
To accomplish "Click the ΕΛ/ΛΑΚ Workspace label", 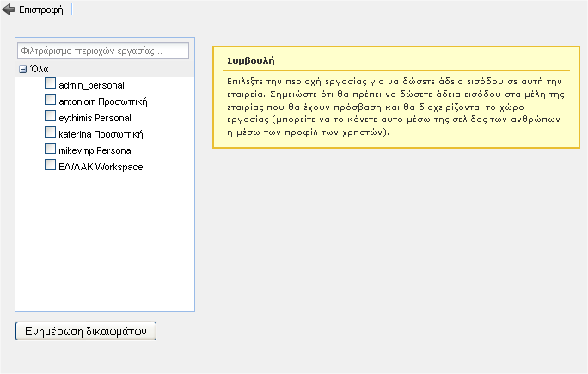I will point(101,167).
